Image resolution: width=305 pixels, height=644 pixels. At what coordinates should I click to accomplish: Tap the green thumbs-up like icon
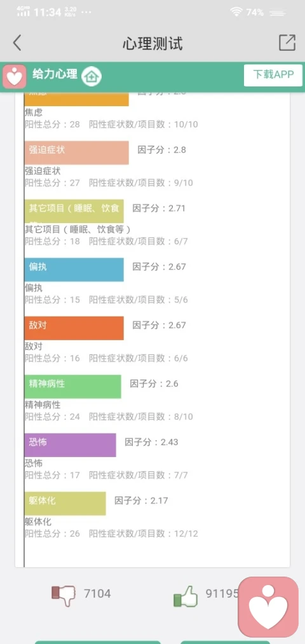pyautogui.click(x=186, y=596)
